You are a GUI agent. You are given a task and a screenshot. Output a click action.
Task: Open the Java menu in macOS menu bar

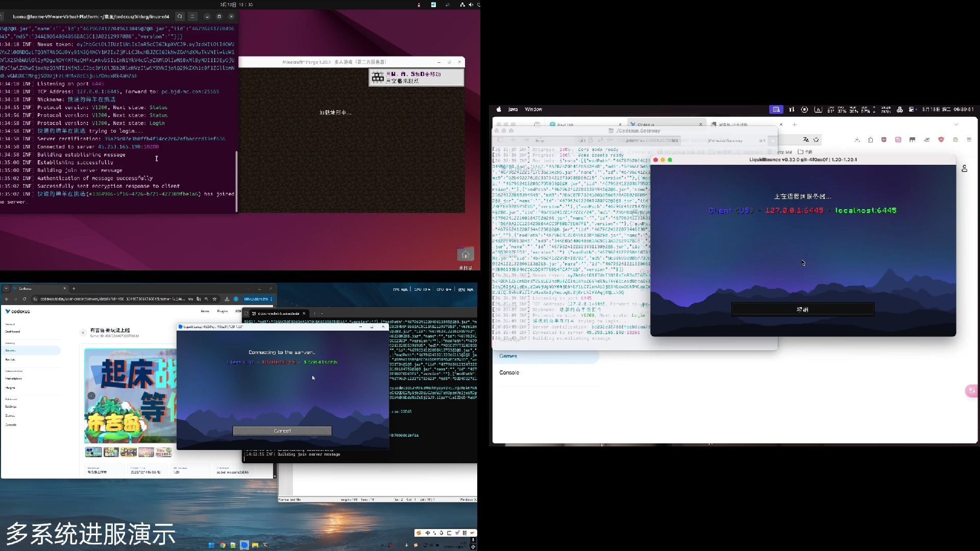pos(513,109)
